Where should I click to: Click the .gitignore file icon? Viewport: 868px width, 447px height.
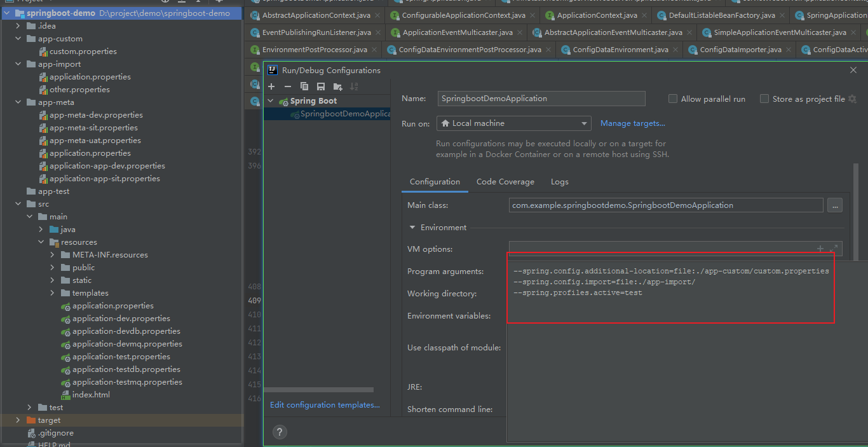click(32, 433)
